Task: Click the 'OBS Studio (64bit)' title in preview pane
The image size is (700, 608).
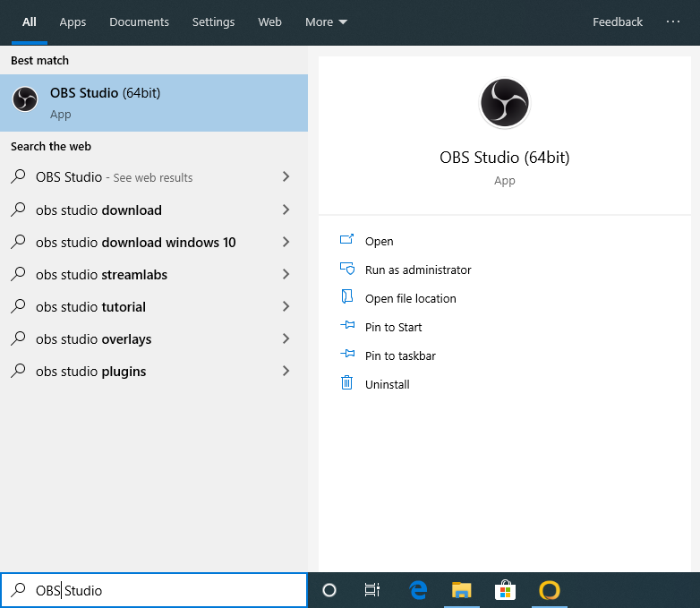Action: (x=505, y=158)
